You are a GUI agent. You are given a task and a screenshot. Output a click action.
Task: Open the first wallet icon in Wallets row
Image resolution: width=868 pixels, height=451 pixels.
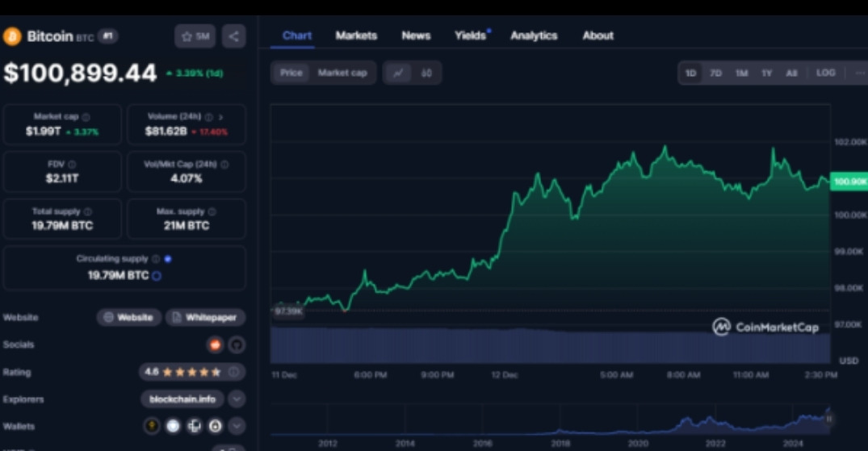click(152, 425)
